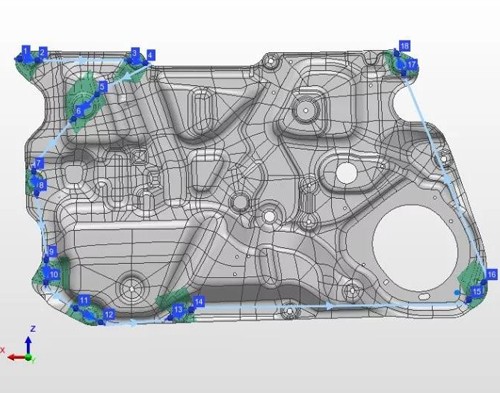Image resolution: width=500 pixels, height=393 pixels.
Task: Select point label 4
Action: click(x=150, y=55)
